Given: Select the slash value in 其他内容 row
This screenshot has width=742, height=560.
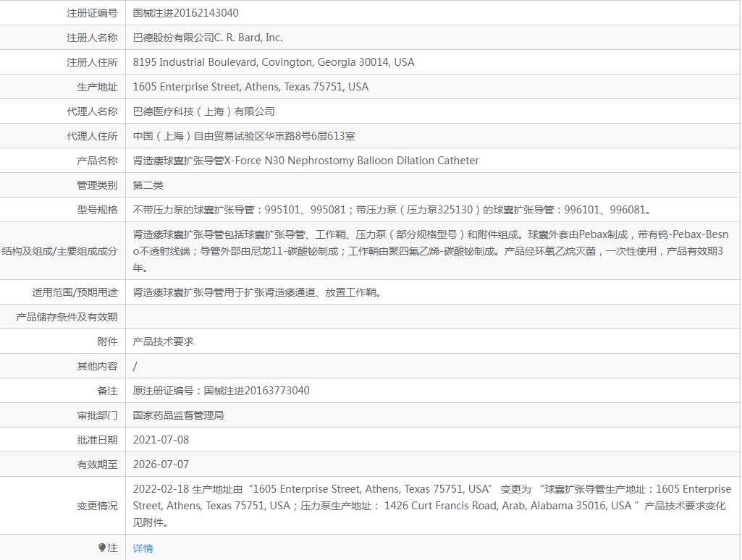Looking at the screenshot, I should pyautogui.click(x=135, y=366).
